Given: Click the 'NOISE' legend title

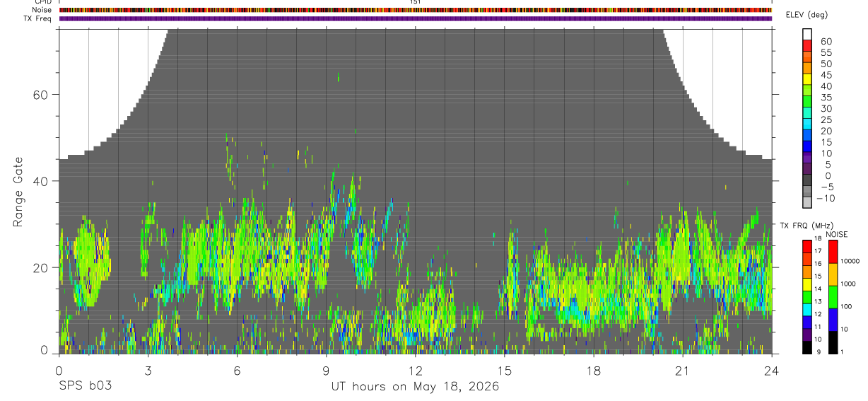Looking at the screenshot, I should click(836, 234).
